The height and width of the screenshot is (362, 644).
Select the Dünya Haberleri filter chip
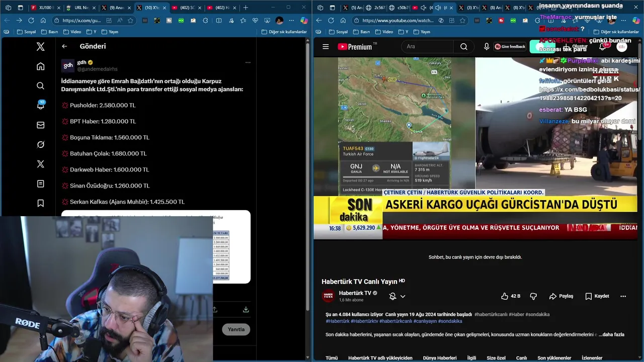(440, 358)
